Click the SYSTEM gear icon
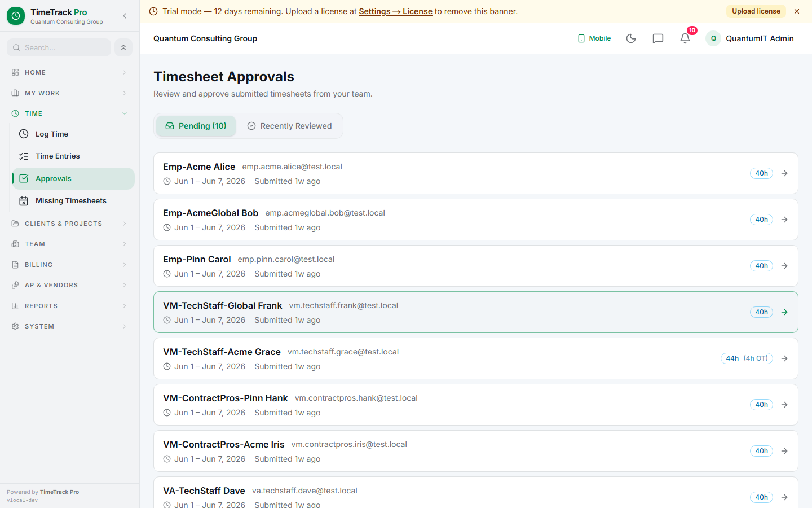The image size is (812, 508). click(x=15, y=326)
